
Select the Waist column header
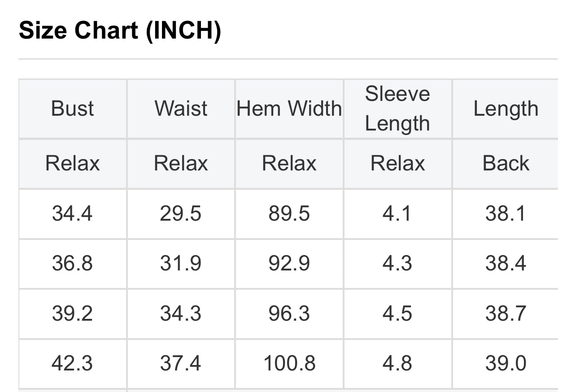181,109
